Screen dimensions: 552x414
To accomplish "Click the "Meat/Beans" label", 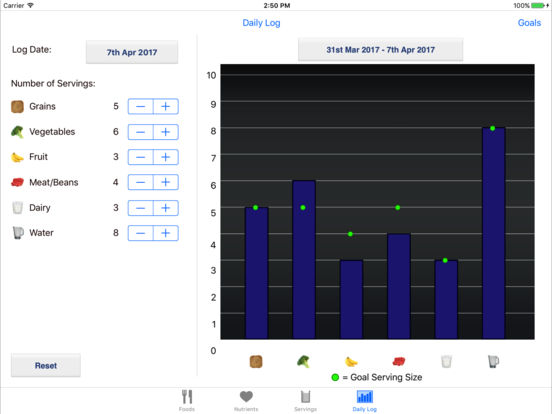I will coord(54,182).
